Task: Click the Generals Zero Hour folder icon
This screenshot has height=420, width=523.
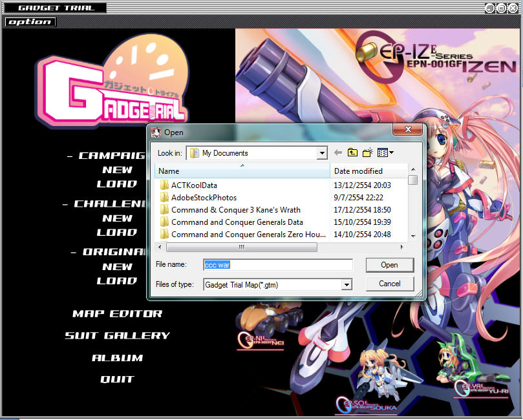Action: [164, 235]
